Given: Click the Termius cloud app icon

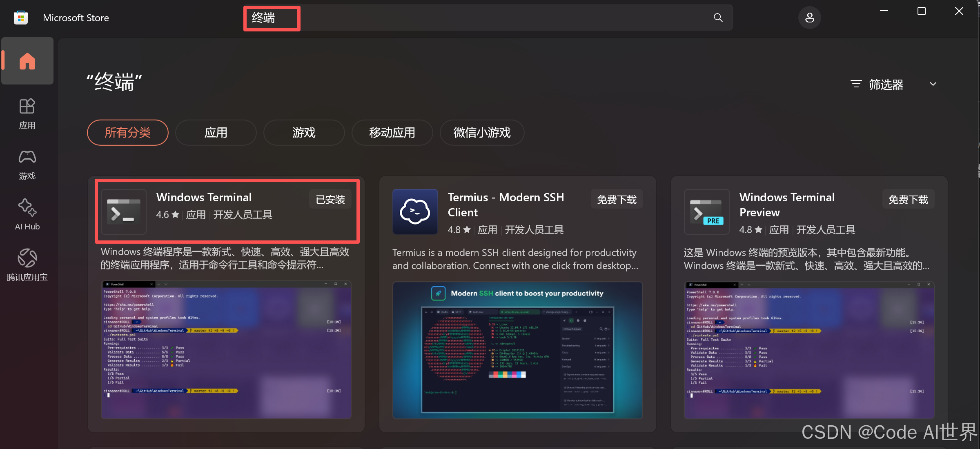Looking at the screenshot, I should click(415, 211).
